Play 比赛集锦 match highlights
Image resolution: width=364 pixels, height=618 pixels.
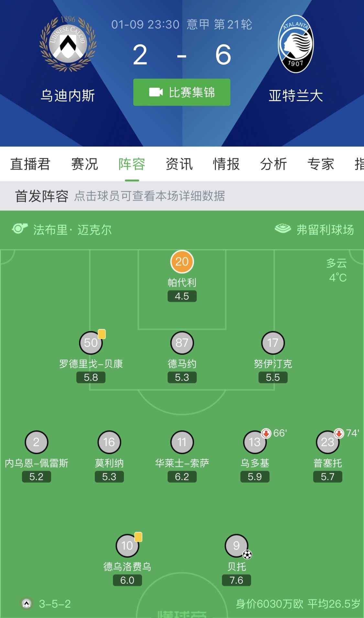click(x=182, y=92)
